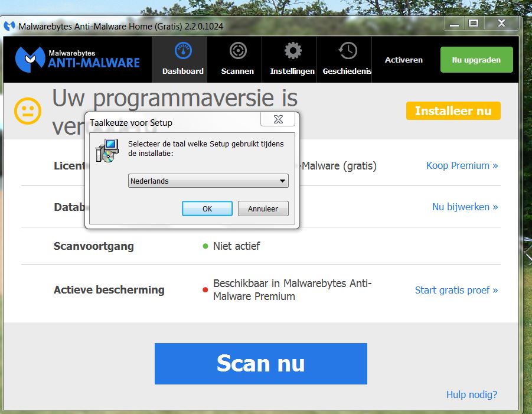The image size is (532, 414).
Task: Minimize the Malwarebytes window
Action: [x=455, y=24]
